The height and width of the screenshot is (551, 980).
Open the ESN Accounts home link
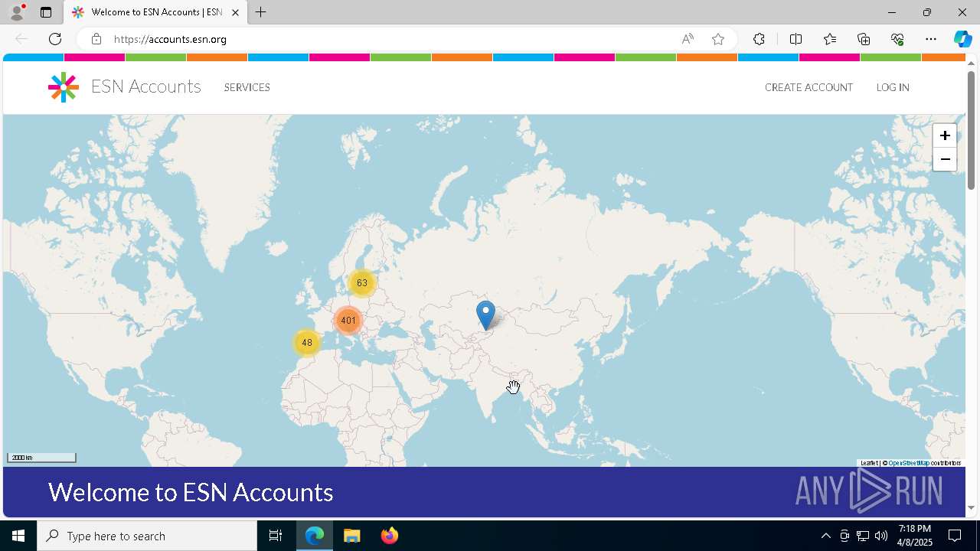[x=145, y=86]
